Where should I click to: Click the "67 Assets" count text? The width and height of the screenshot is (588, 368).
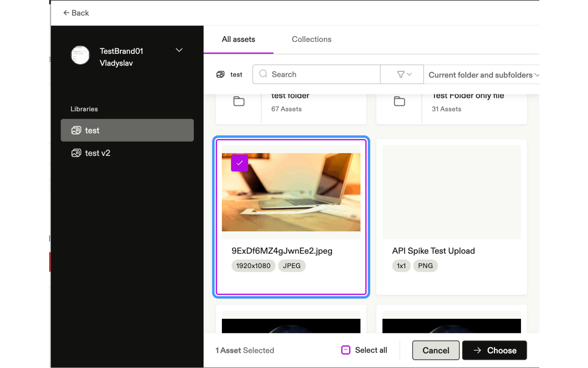(287, 109)
